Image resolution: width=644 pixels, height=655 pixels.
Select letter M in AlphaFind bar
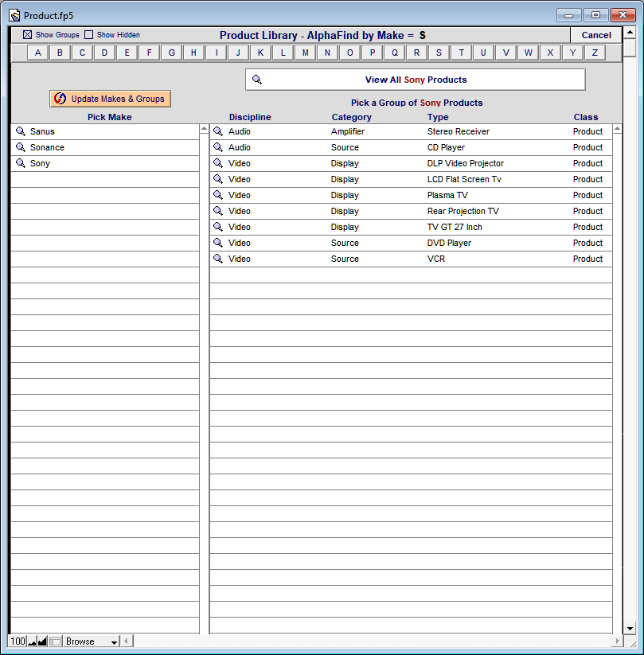click(x=306, y=53)
